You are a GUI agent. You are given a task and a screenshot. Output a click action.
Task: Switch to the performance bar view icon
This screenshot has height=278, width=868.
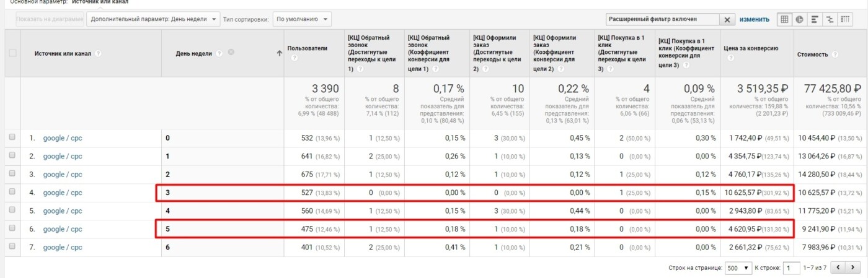click(815, 19)
